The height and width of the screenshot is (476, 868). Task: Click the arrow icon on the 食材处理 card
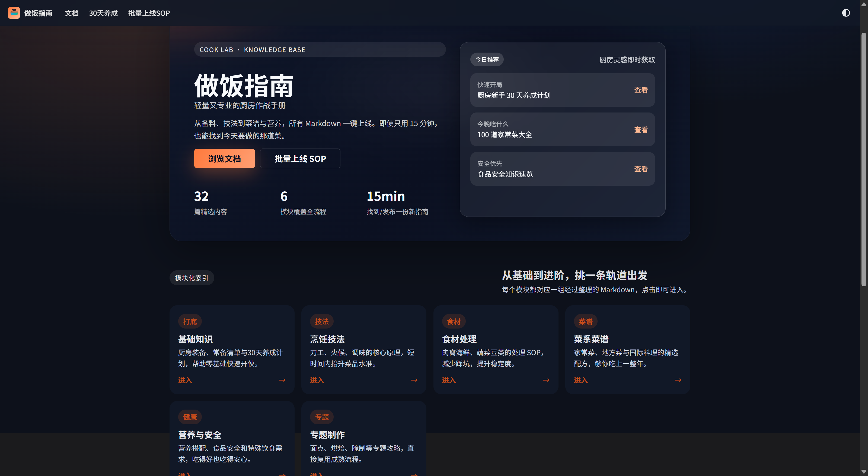[546, 380]
